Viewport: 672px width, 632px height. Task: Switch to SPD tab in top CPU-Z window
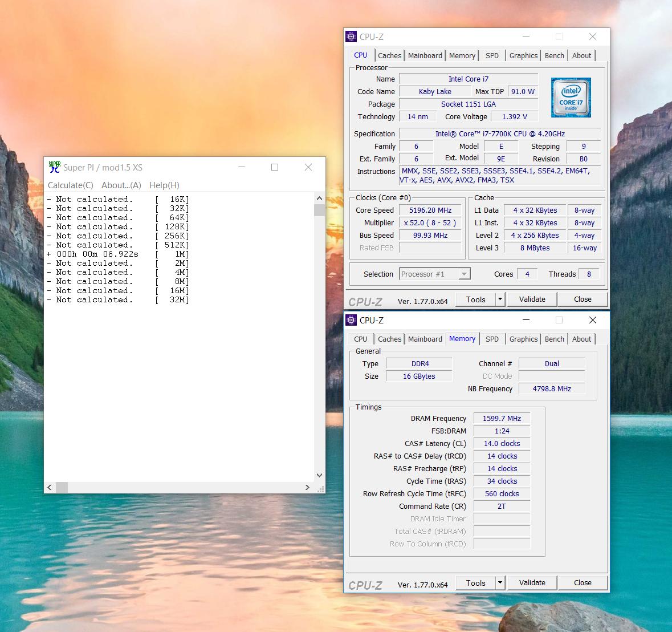pos(492,55)
